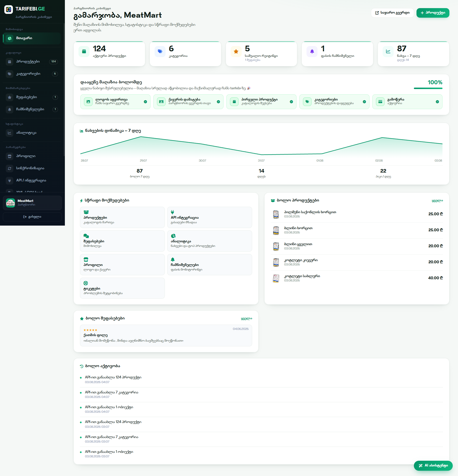The height and width of the screenshot is (476, 458).
Task: Click the green + პროდუქტი button
Action: point(433,13)
